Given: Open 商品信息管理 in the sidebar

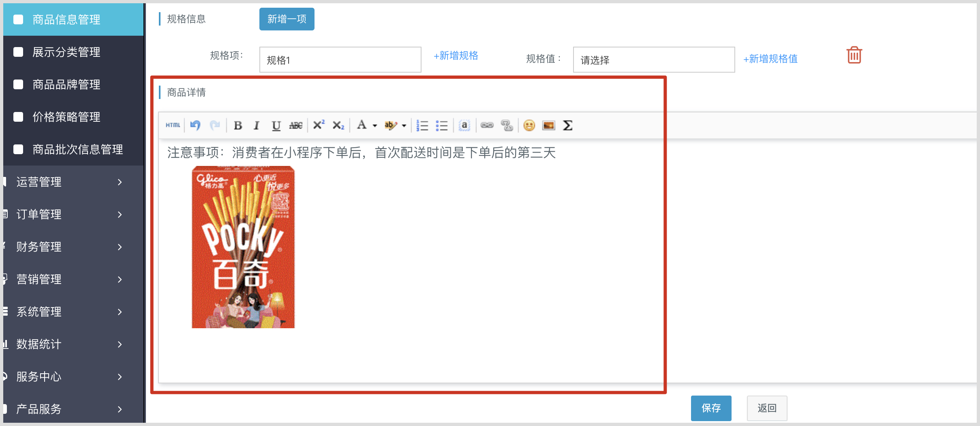Looking at the screenshot, I should 73,19.
